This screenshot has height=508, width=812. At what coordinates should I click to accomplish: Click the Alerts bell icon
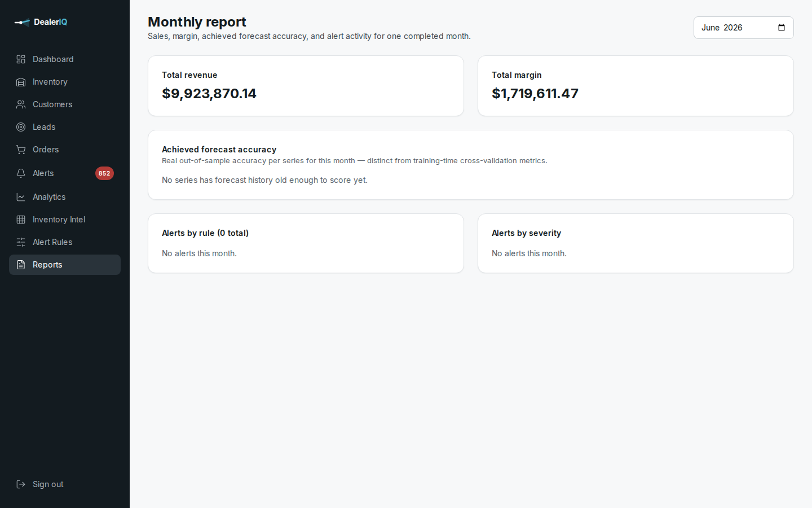21,173
